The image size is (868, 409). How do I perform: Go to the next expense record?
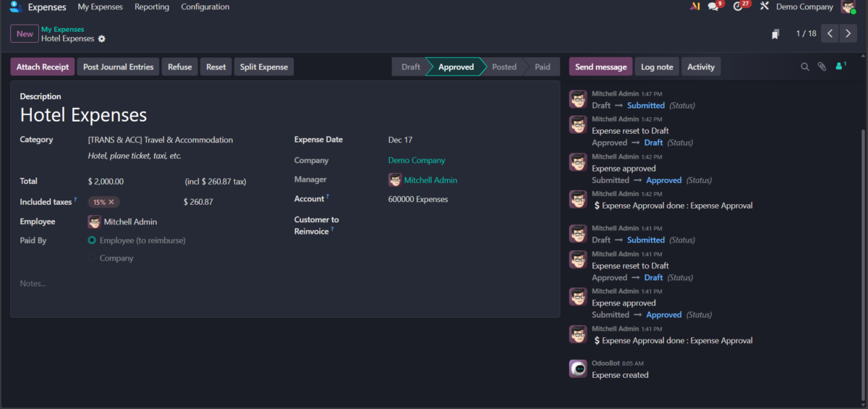pyautogui.click(x=848, y=34)
